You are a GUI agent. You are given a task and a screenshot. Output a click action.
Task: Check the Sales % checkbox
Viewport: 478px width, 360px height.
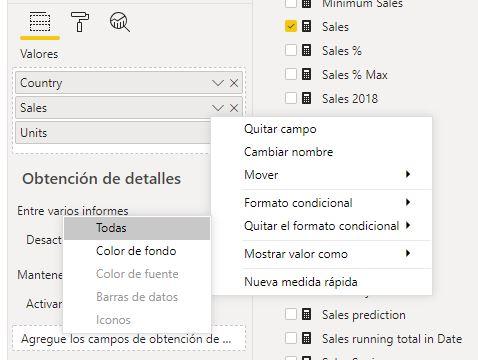coord(291,50)
